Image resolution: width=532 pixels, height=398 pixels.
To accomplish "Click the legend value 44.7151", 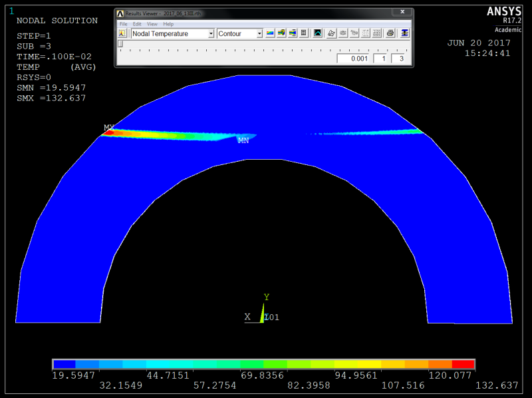I will 168,375.
